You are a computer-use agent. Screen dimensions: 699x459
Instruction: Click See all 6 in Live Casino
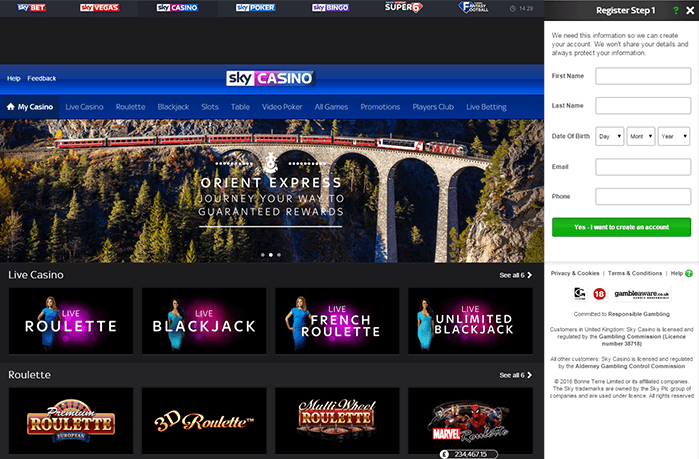(x=516, y=275)
